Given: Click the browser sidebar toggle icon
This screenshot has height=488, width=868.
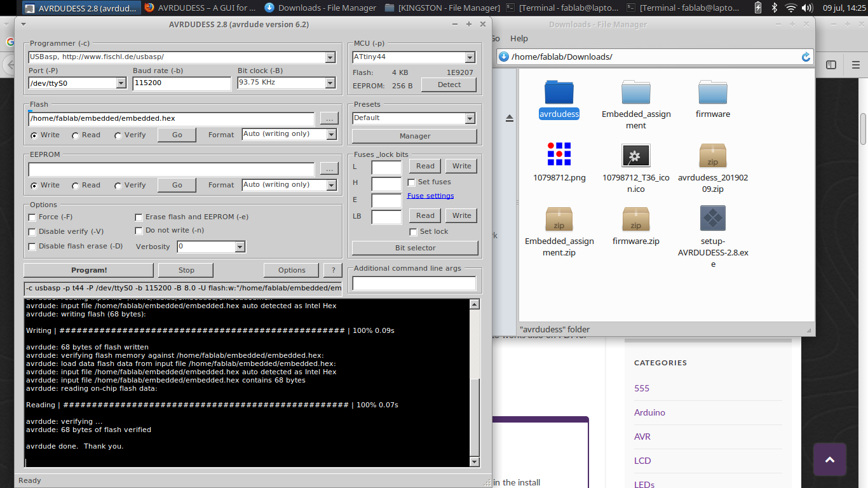Looking at the screenshot, I should pos(831,65).
